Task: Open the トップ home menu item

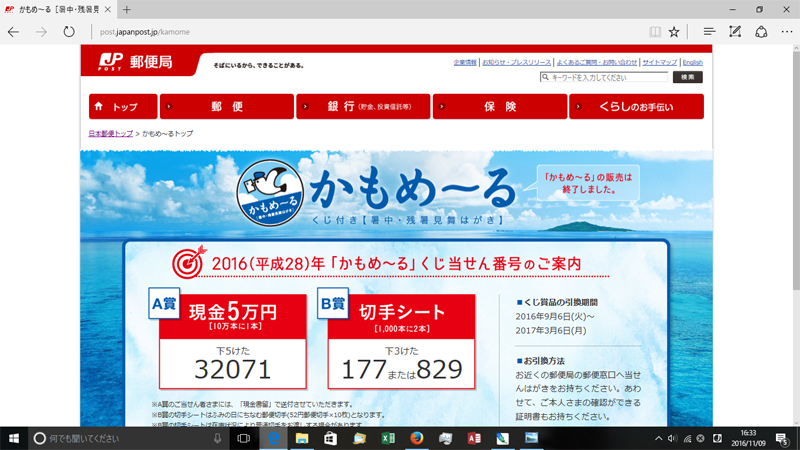Action: click(123, 106)
